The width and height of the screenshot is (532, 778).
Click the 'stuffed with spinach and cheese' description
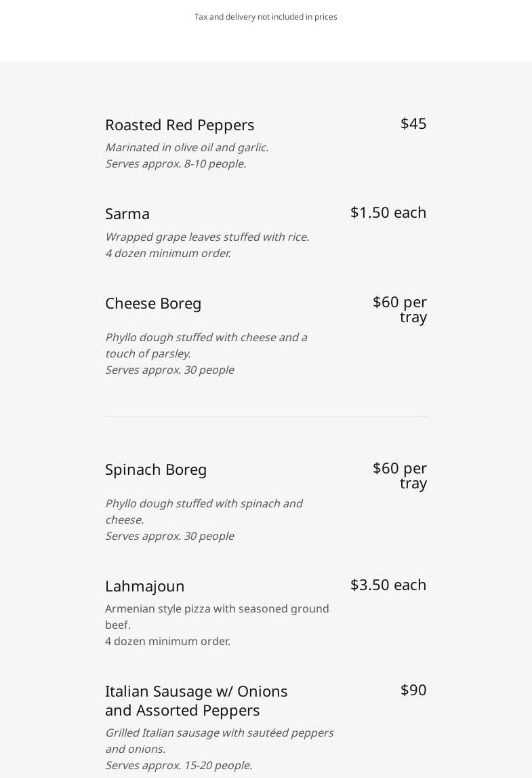click(203, 504)
